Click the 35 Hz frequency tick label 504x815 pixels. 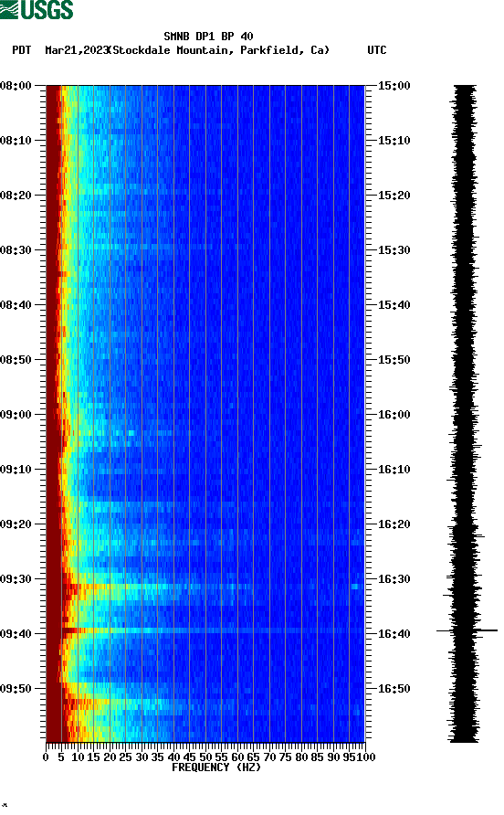(157, 757)
